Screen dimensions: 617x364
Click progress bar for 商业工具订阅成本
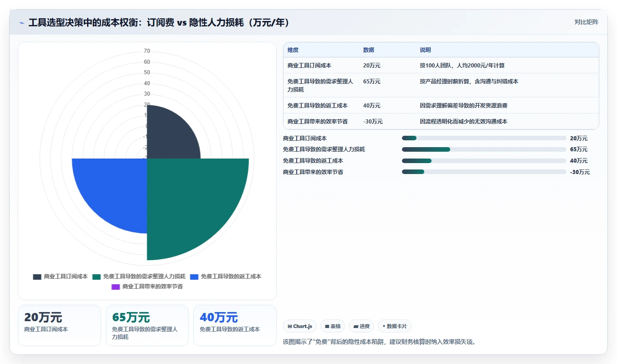(x=484, y=138)
